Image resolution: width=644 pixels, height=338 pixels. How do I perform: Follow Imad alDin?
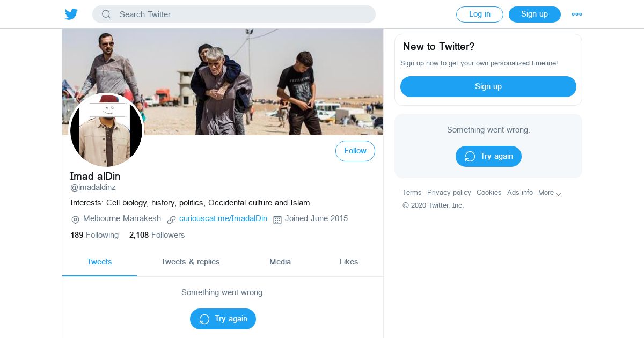[x=355, y=151]
